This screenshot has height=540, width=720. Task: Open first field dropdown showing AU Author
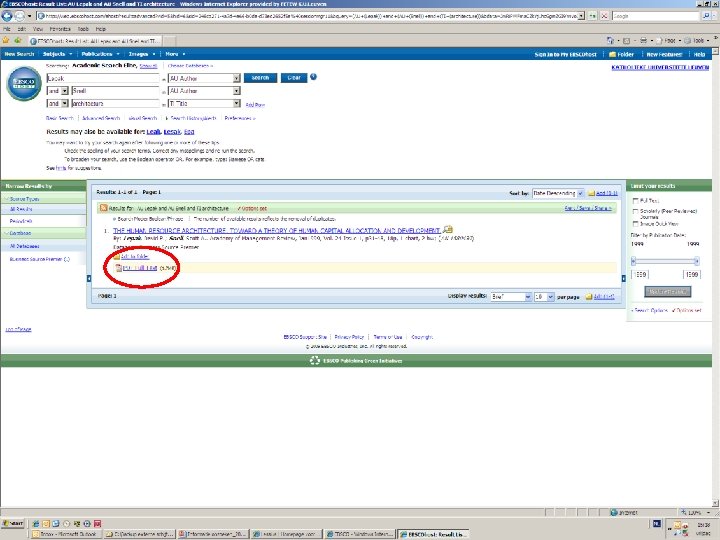(236, 79)
